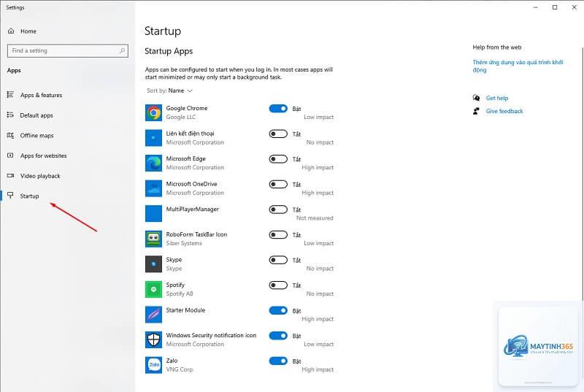Click the Windows Security notification icon label
The width and height of the screenshot is (584, 392).
click(211, 335)
